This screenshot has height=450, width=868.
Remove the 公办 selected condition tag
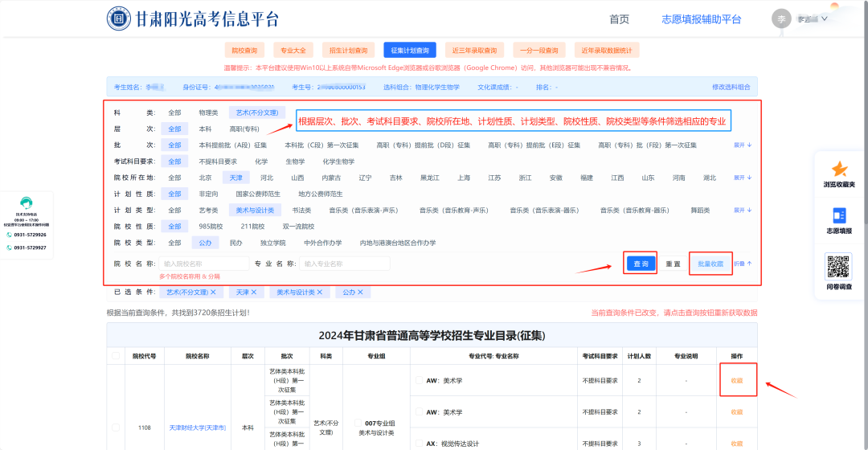tap(360, 292)
